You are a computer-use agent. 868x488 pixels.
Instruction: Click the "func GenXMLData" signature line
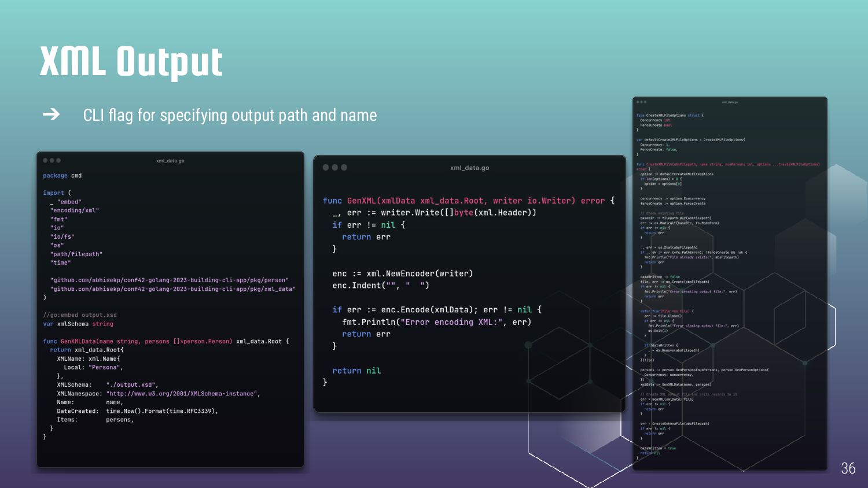pos(165,341)
